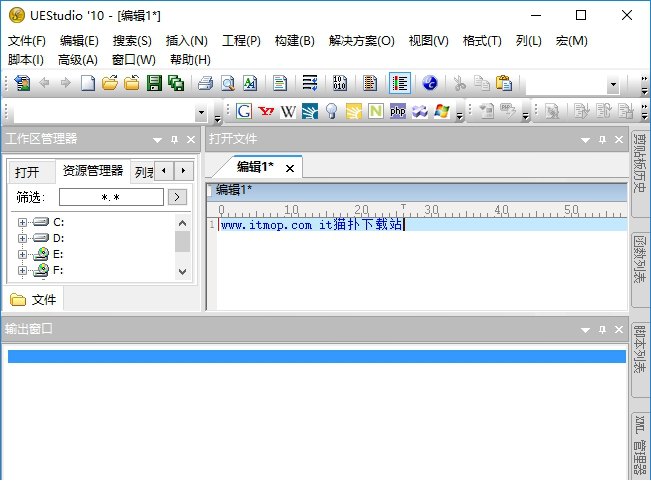
Task: Click the Paste clipboard icon
Action: point(504,83)
